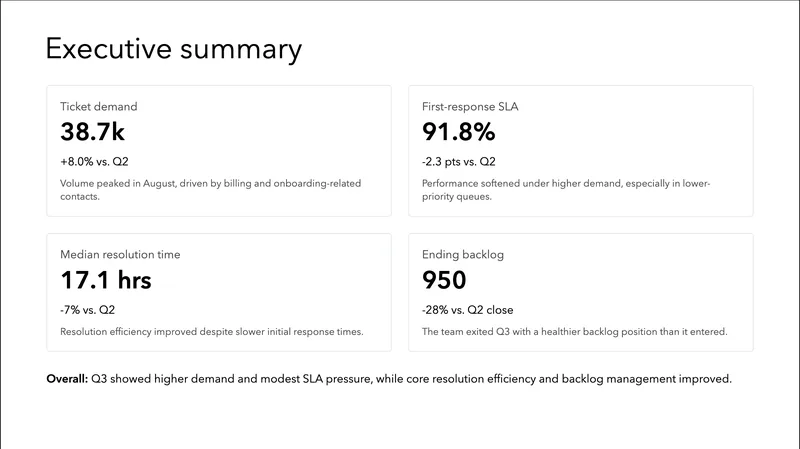Select the Q3 showed higher demand sentence

(x=412, y=380)
